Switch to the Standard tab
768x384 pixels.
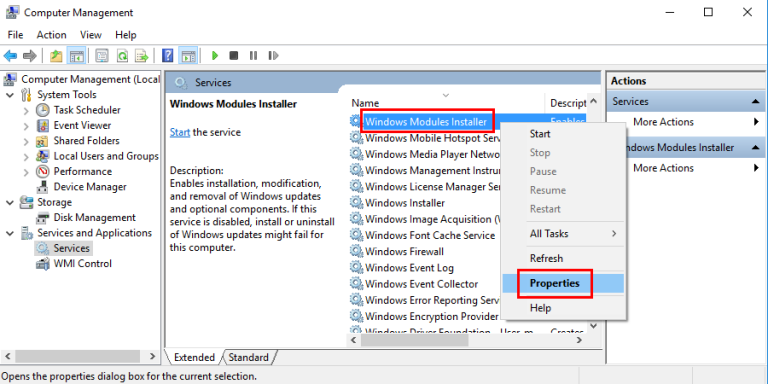point(248,358)
